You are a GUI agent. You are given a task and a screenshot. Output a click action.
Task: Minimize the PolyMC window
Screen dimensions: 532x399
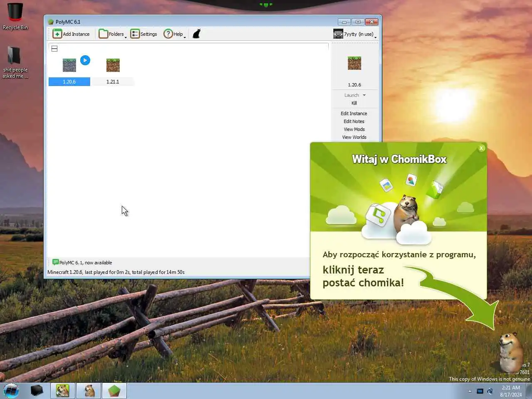point(344,22)
